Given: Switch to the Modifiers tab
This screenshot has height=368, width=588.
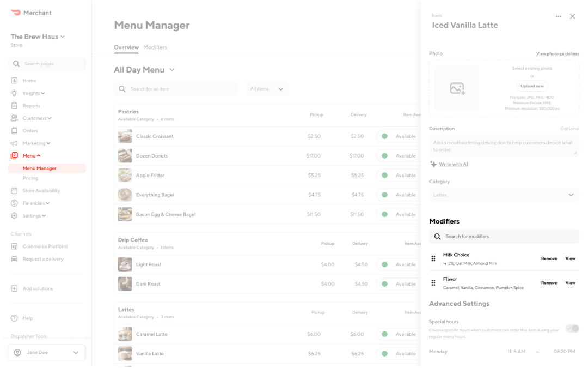Looking at the screenshot, I should (x=155, y=47).
